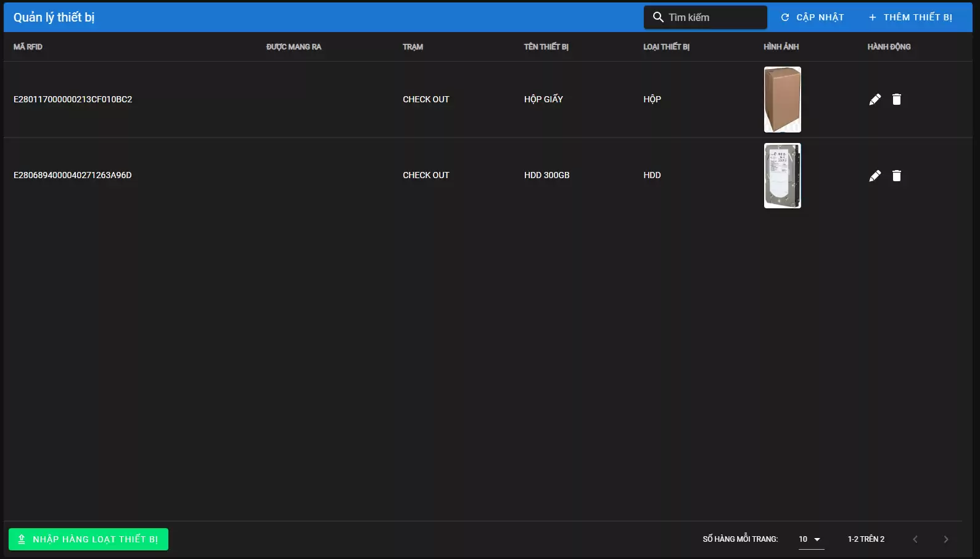Sort by TRẠM column header
This screenshot has width=980, height=559.
[413, 47]
